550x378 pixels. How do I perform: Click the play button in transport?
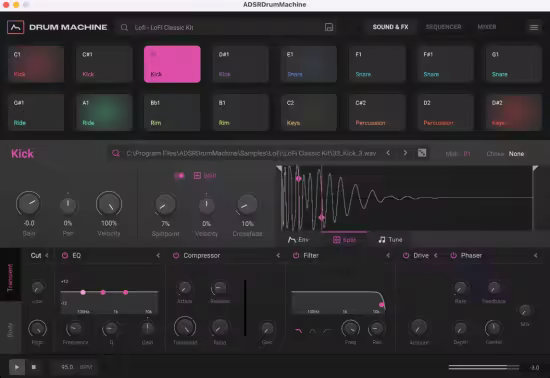17,367
